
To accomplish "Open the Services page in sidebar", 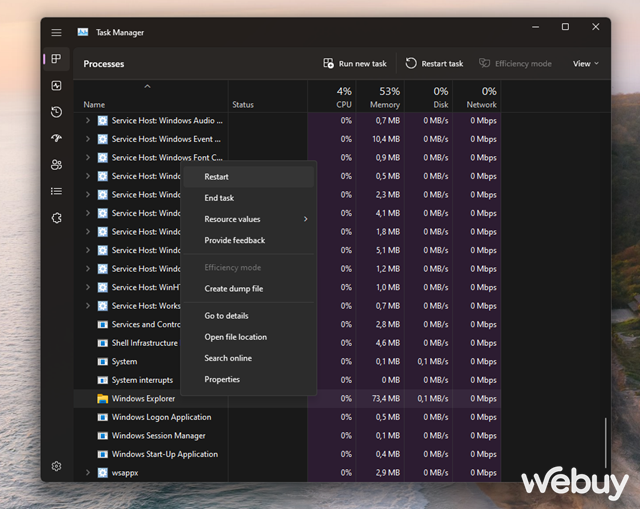I will [x=56, y=218].
